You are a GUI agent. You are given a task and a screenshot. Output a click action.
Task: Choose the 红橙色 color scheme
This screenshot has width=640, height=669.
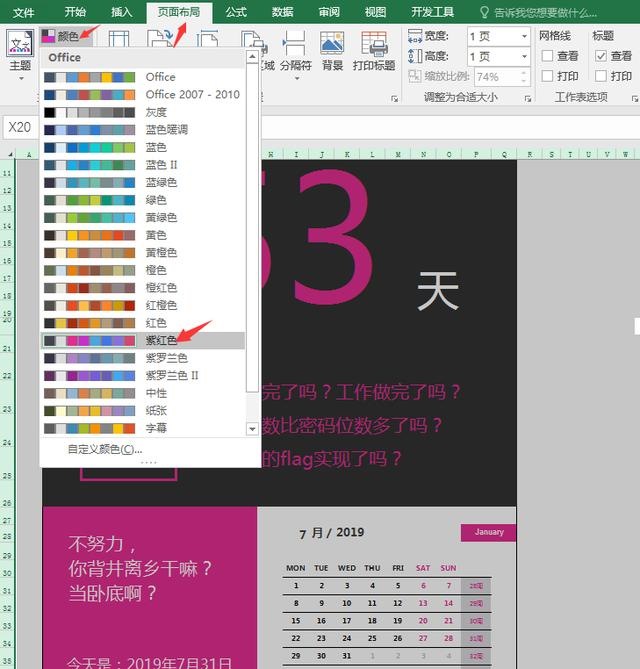click(143, 305)
